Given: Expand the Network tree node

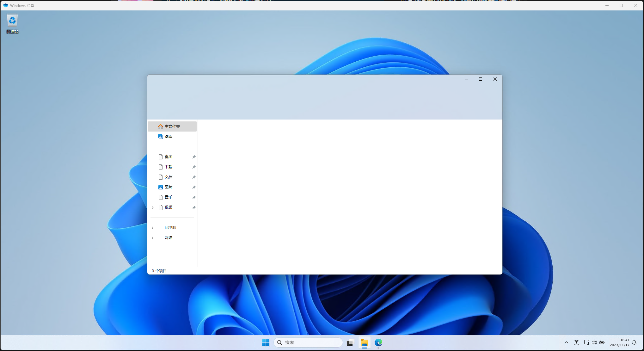Looking at the screenshot, I should click(x=153, y=238).
